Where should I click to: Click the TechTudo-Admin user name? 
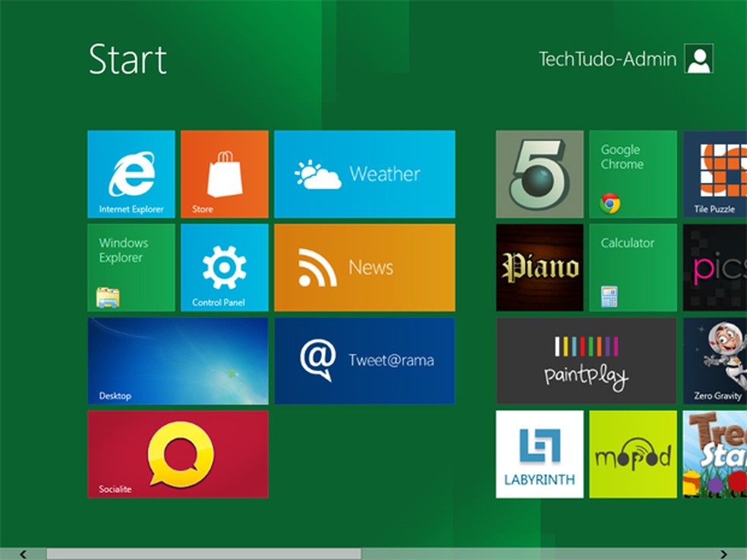(x=607, y=59)
